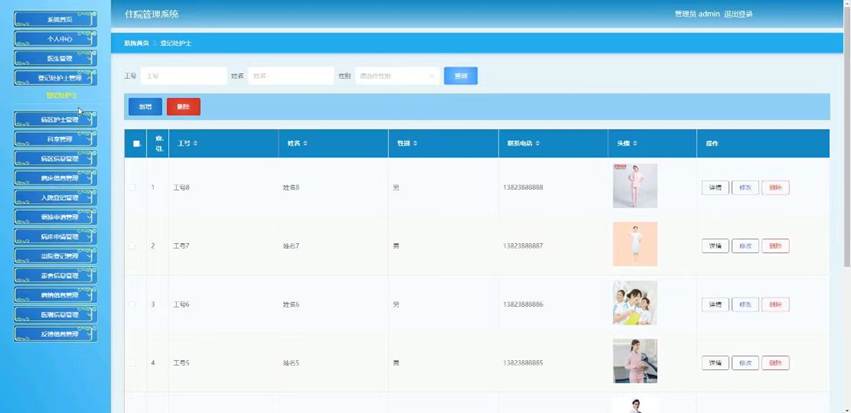851x413 pixels.
Task: Open the avatar thumbnail for 工号7
Action: pos(635,244)
